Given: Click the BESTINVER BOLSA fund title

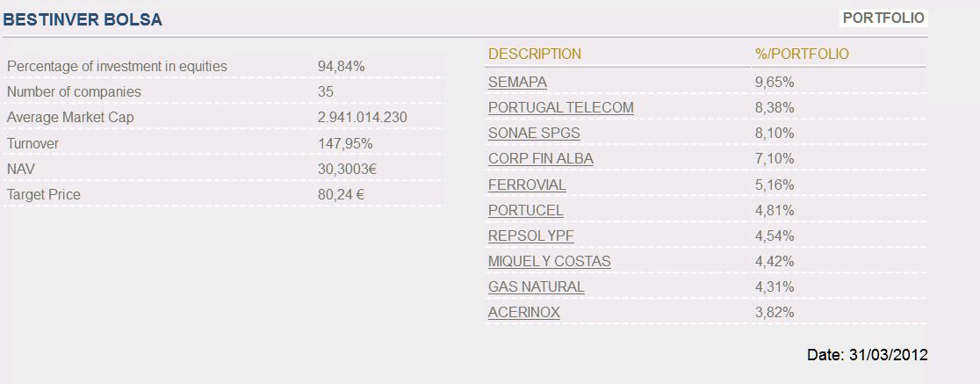Looking at the screenshot, I should coord(83,19).
